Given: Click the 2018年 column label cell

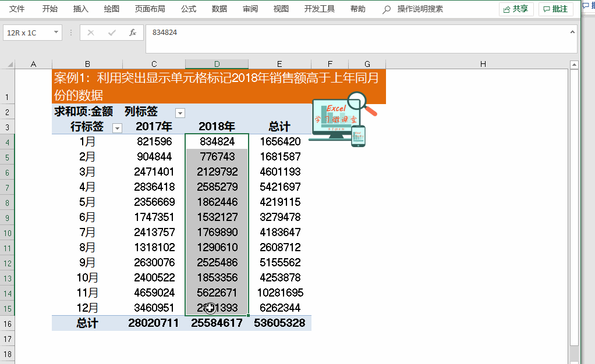Looking at the screenshot, I should pyautogui.click(x=217, y=126).
